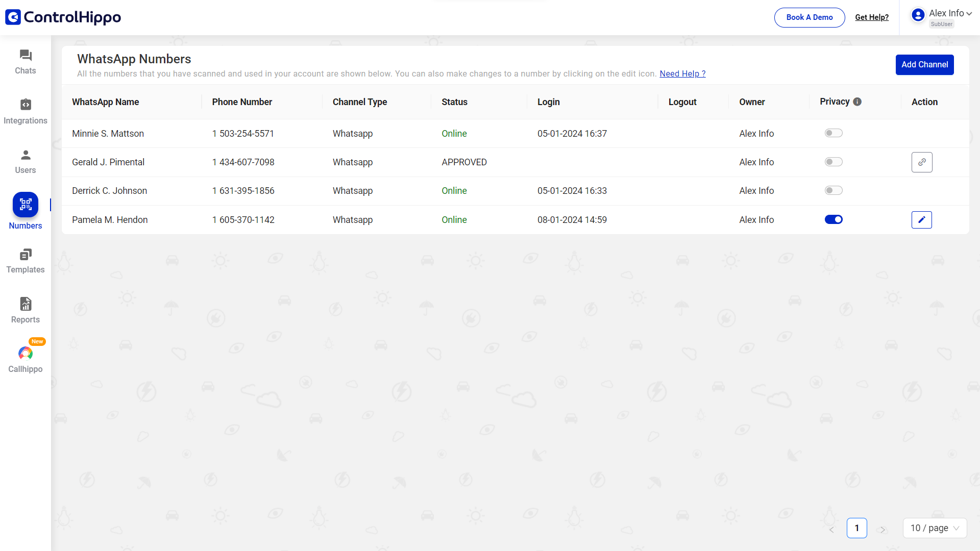View the Reports section
Screen dimensions: 980x551
[25, 310]
